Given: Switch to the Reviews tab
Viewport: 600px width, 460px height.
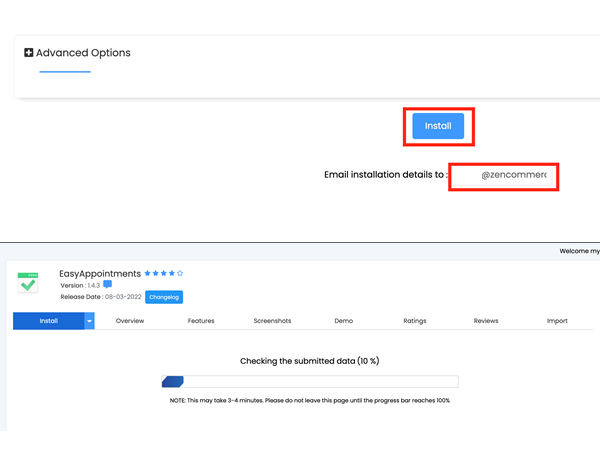Looking at the screenshot, I should pyautogui.click(x=486, y=321).
